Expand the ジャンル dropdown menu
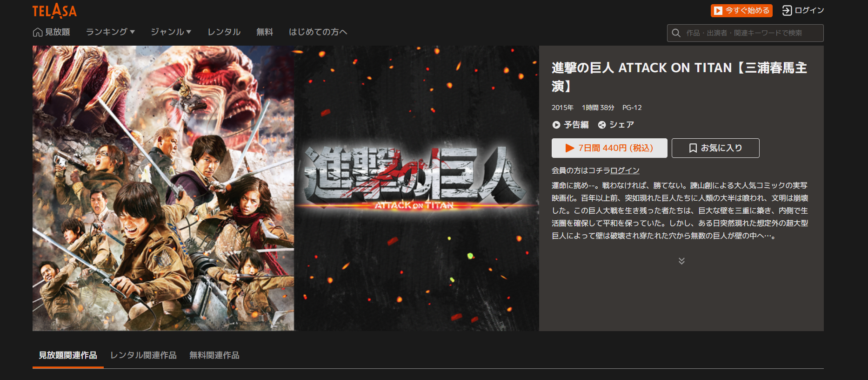868x380 pixels. (x=171, y=32)
